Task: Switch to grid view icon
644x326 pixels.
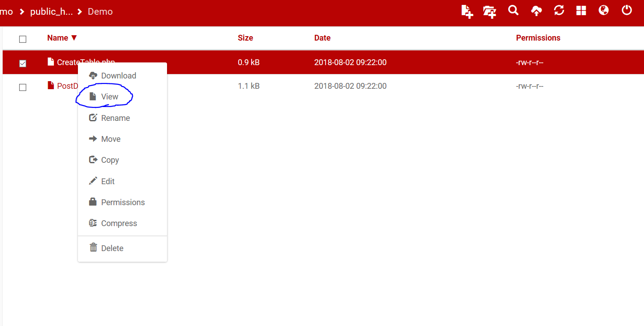Action: [581, 11]
